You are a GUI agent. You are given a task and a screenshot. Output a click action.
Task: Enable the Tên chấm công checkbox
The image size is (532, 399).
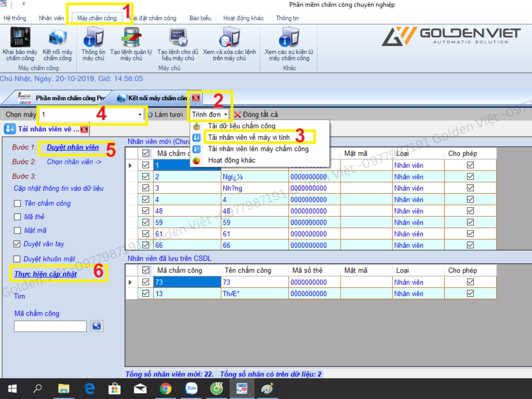[17, 203]
